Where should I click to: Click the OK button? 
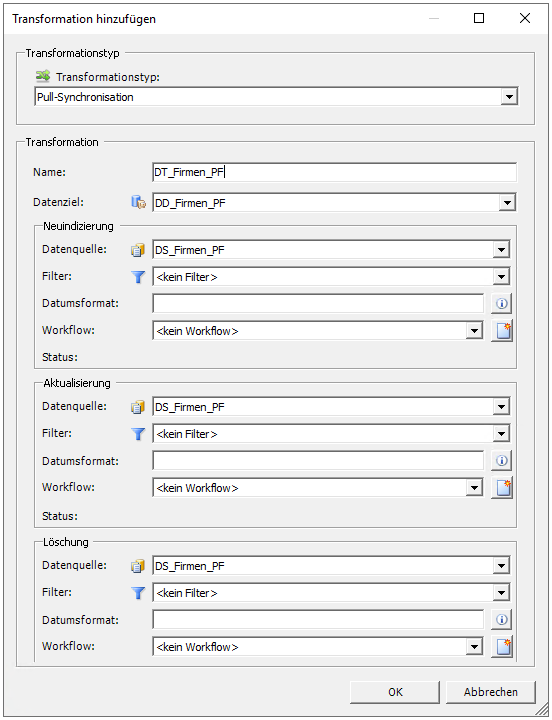(x=395, y=692)
